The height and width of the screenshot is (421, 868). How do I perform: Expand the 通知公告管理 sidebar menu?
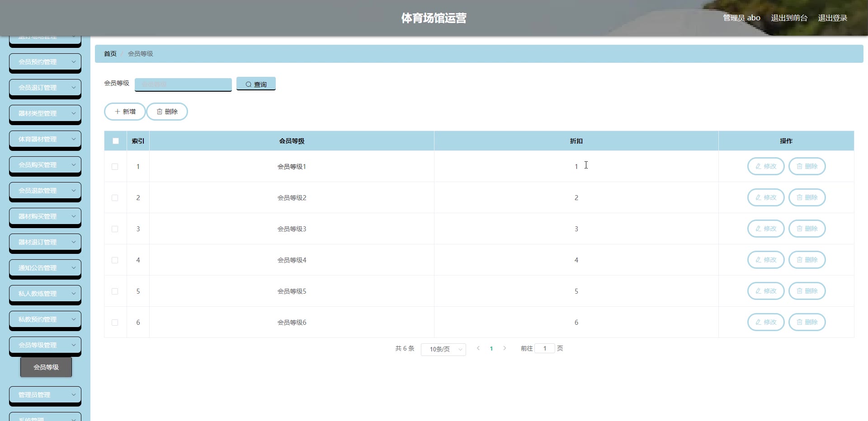pos(45,268)
